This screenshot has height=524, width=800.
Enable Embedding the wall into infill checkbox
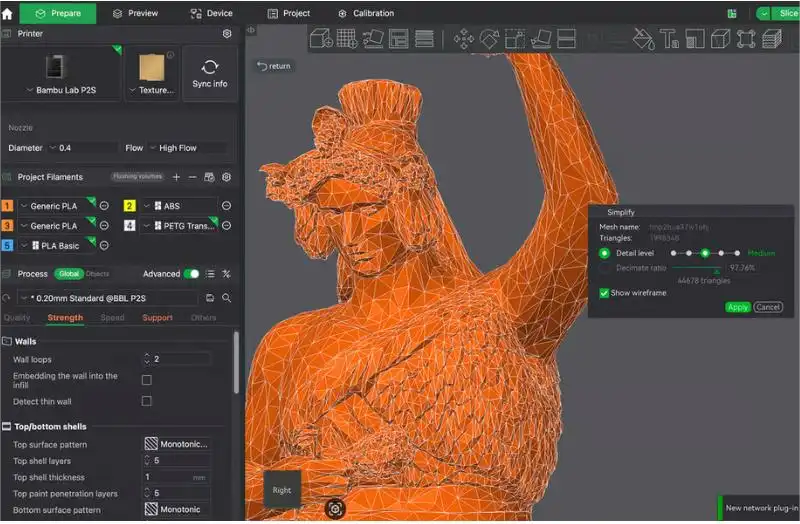point(146,380)
